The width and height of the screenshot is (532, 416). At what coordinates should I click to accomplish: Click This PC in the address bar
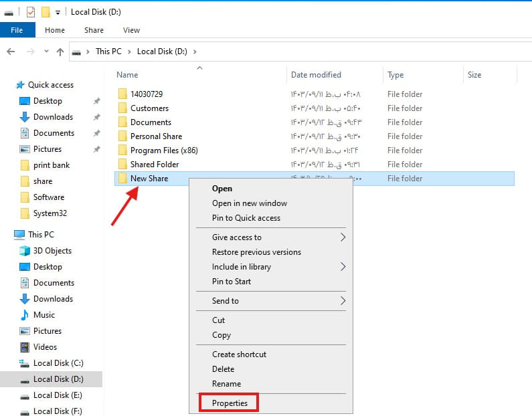click(108, 51)
